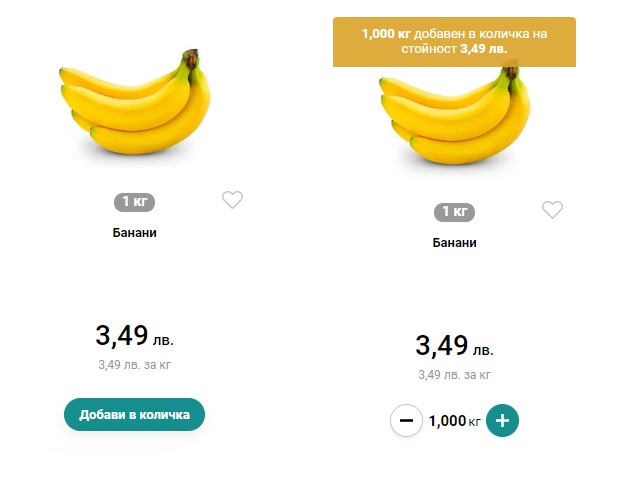
Task: Decrease banana quantity with the minus button
Action: (x=405, y=421)
